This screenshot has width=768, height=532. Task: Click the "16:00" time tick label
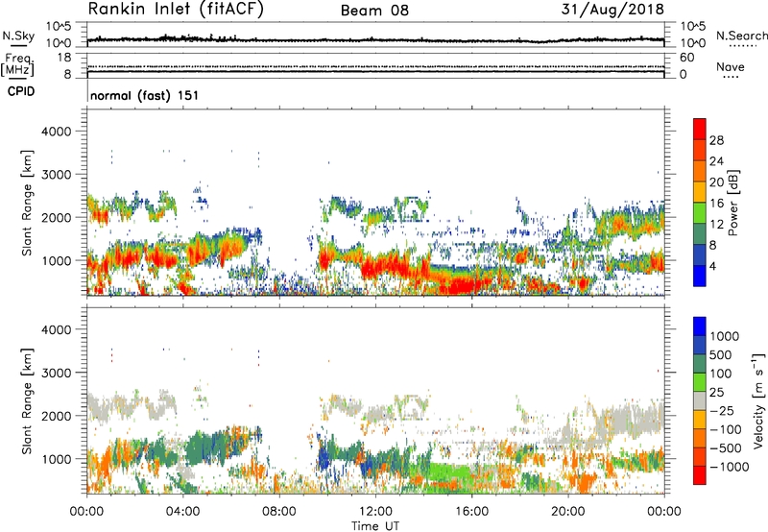click(x=471, y=512)
